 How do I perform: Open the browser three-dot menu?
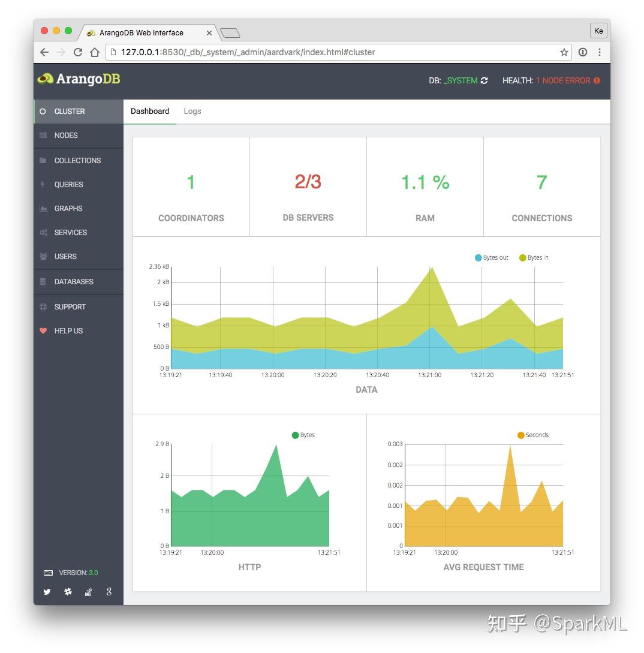(600, 53)
